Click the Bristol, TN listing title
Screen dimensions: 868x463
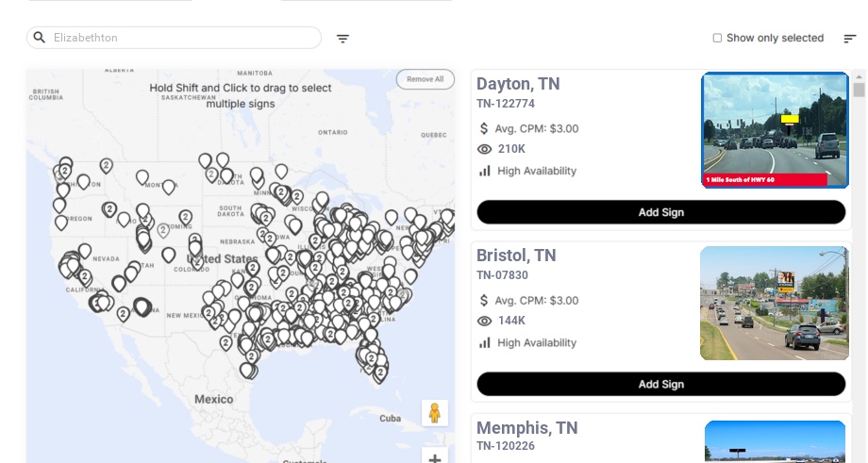(516, 255)
